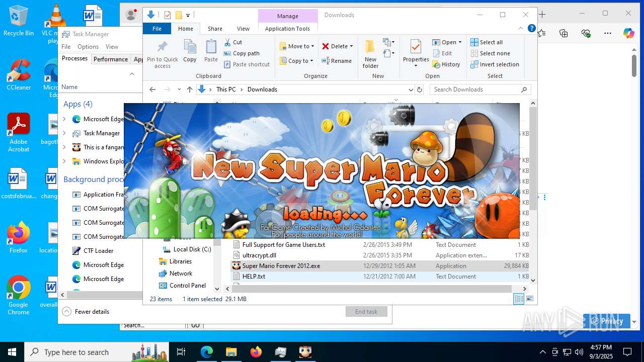The image size is (644, 362).
Task: Customize Quick Access Toolbar dropdown
Action: pyautogui.click(x=188, y=15)
